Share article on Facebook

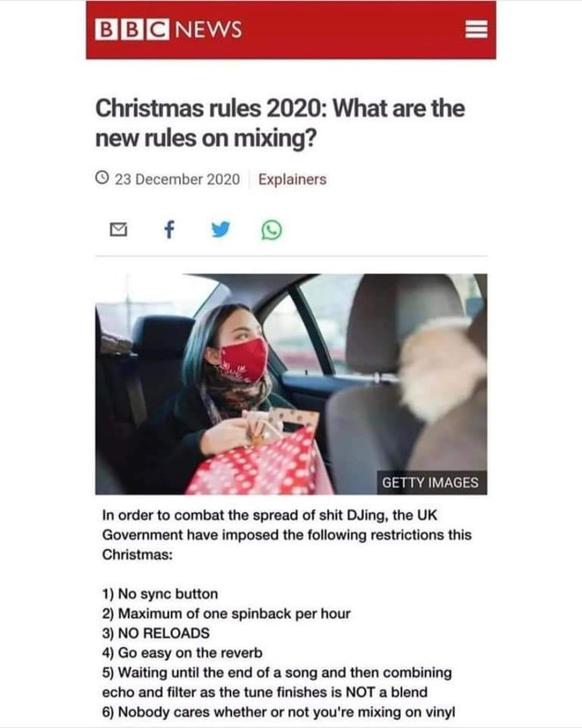169,229
